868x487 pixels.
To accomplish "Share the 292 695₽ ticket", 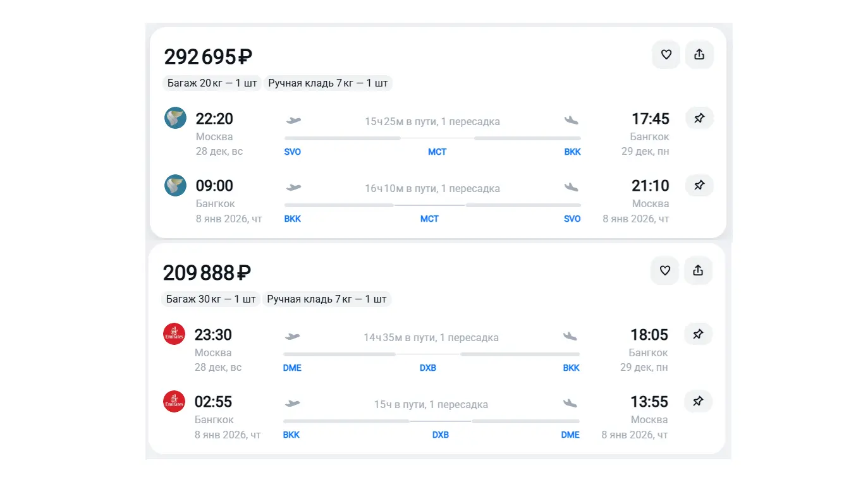I will pos(699,55).
